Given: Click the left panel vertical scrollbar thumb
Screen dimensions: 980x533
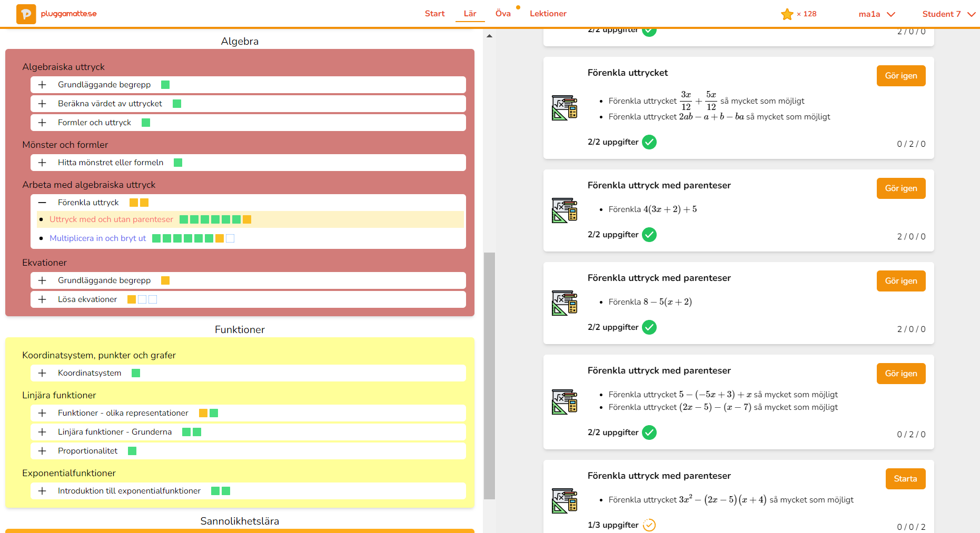Looking at the screenshot, I should tap(489, 375).
